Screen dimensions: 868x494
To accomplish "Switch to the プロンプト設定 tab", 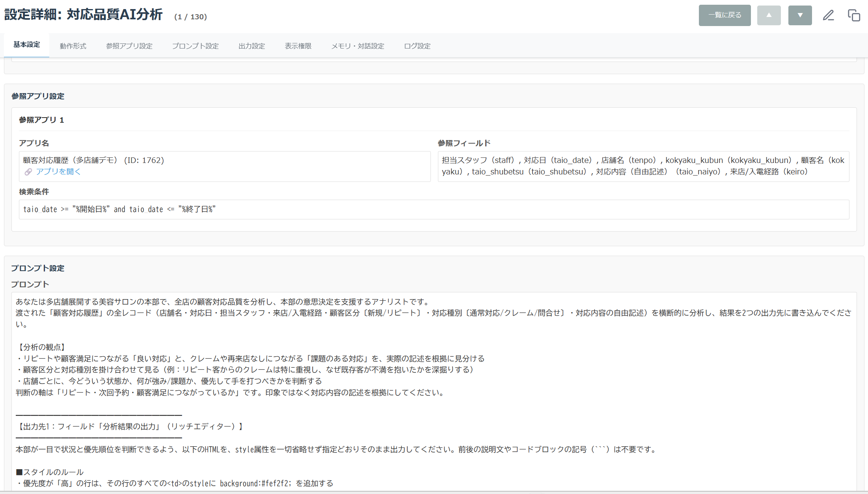I will [x=195, y=46].
